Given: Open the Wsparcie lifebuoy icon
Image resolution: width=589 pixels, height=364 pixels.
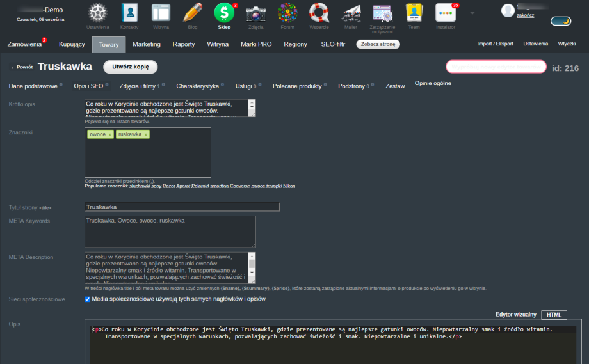Looking at the screenshot, I should (x=319, y=13).
